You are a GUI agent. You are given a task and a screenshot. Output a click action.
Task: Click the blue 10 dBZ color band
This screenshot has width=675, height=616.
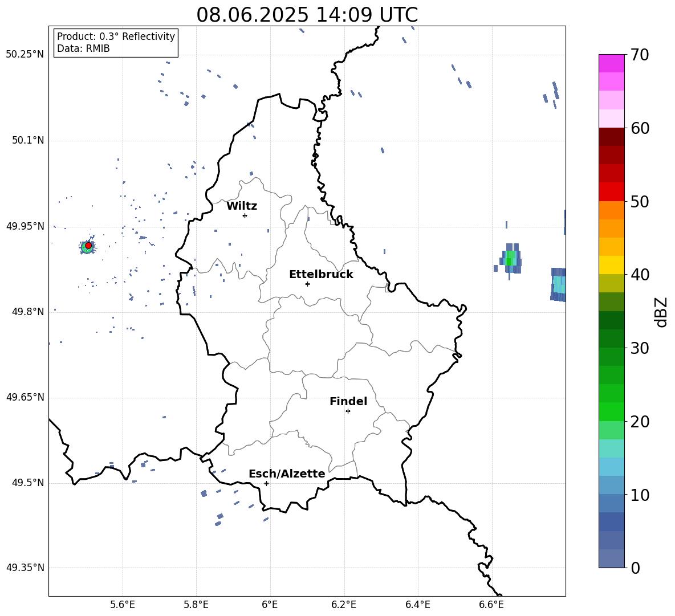612,503
